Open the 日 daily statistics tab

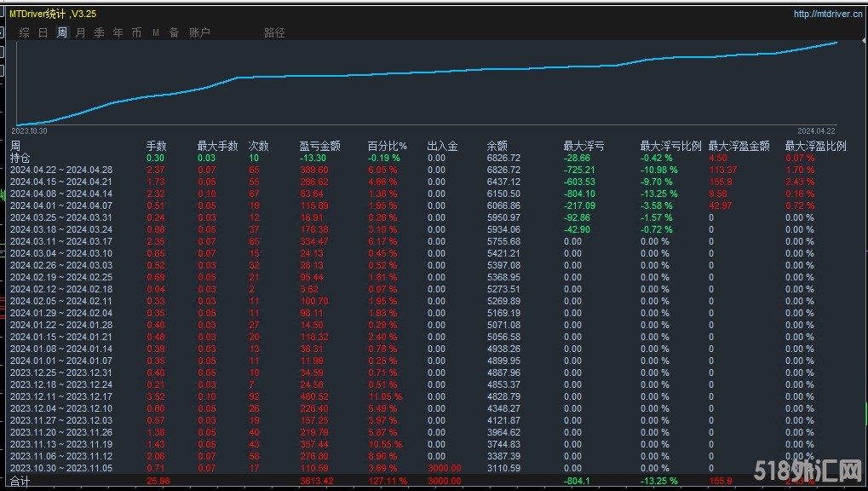pyautogui.click(x=43, y=32)
